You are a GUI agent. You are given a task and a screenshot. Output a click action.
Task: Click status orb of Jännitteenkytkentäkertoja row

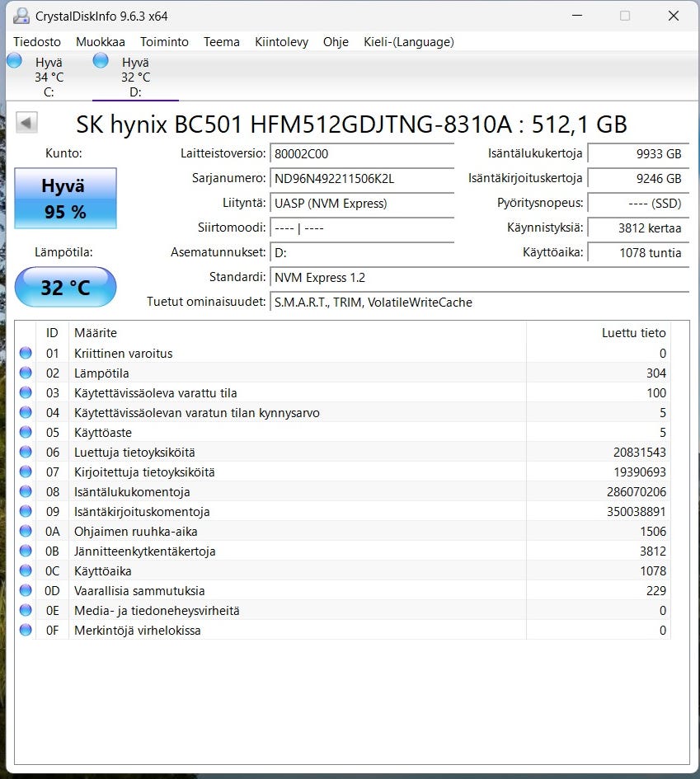click(26, 551)
